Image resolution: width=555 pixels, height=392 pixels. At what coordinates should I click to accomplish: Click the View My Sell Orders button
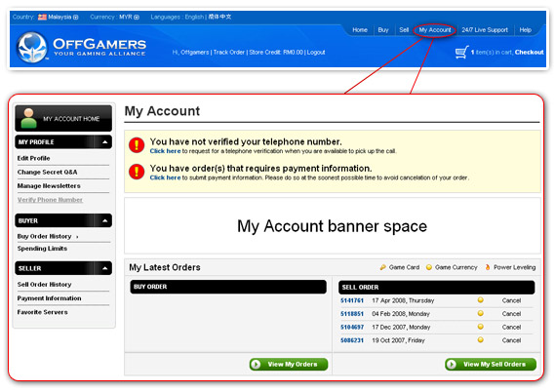point(491,364)
